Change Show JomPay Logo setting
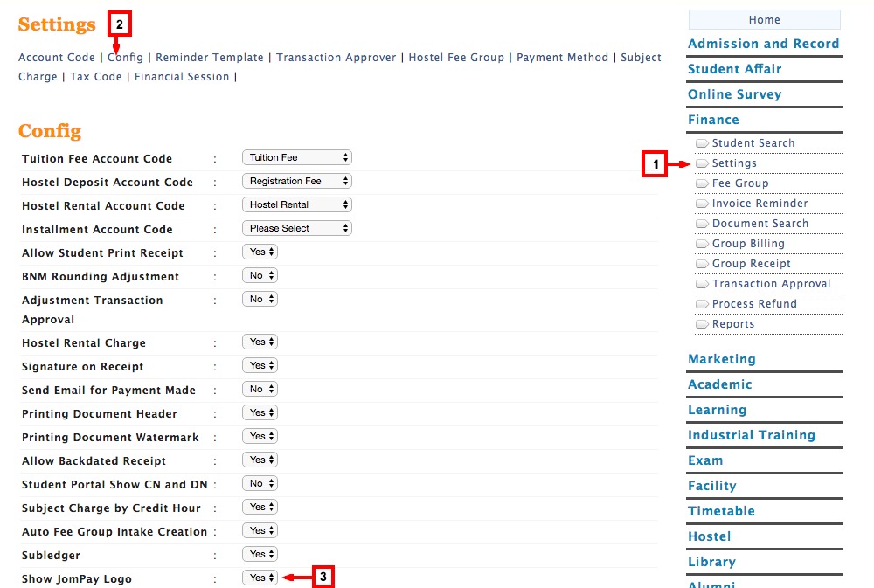Viewport: 874px width, 588px height. click(x=259, y=577)
